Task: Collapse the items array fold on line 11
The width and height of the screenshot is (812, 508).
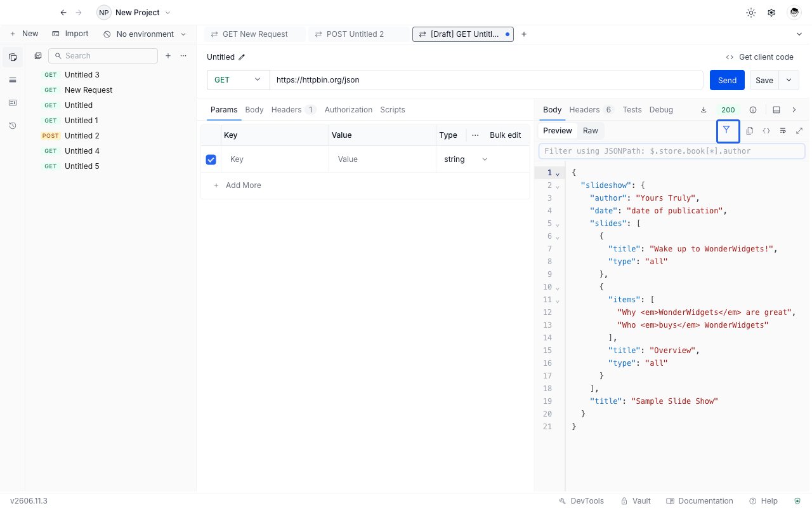Action: (x=558, y=300)
